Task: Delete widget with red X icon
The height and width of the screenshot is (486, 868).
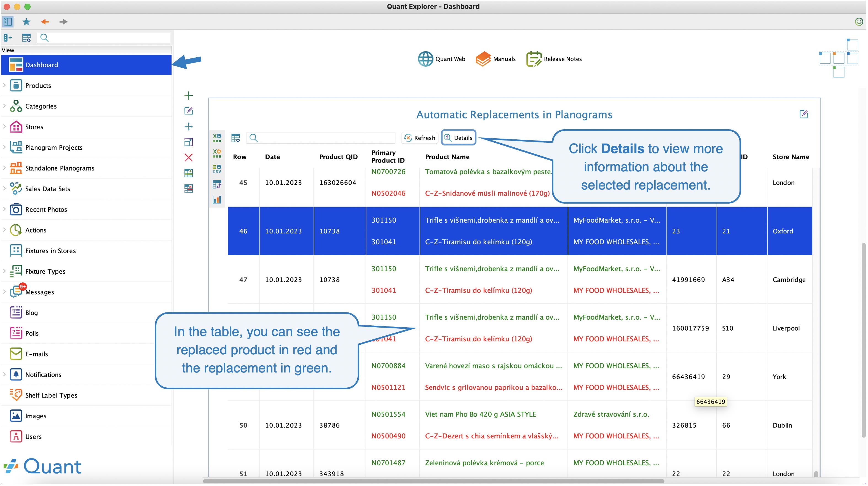Action: (189, 158)
